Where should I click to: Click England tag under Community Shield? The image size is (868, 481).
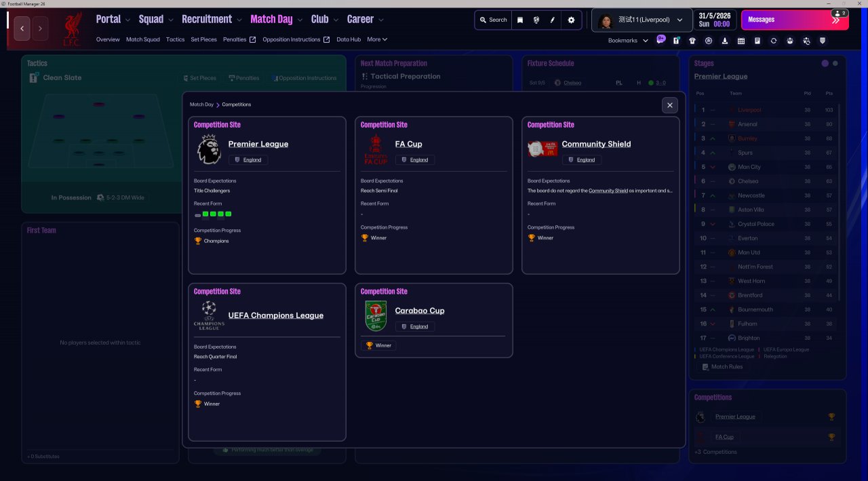582,160
